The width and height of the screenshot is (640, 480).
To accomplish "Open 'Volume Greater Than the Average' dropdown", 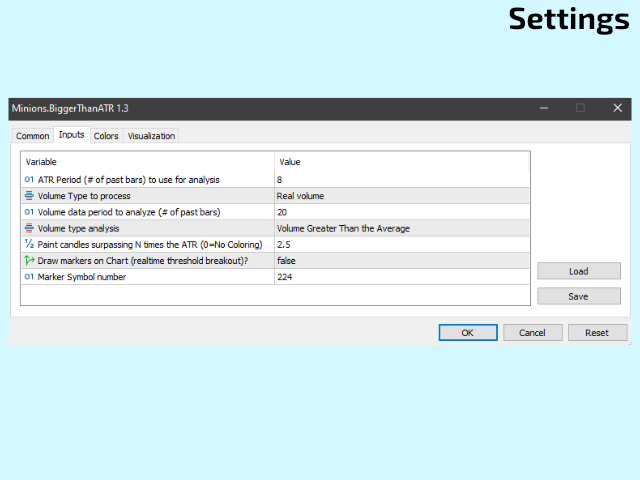I will (402, 228).
